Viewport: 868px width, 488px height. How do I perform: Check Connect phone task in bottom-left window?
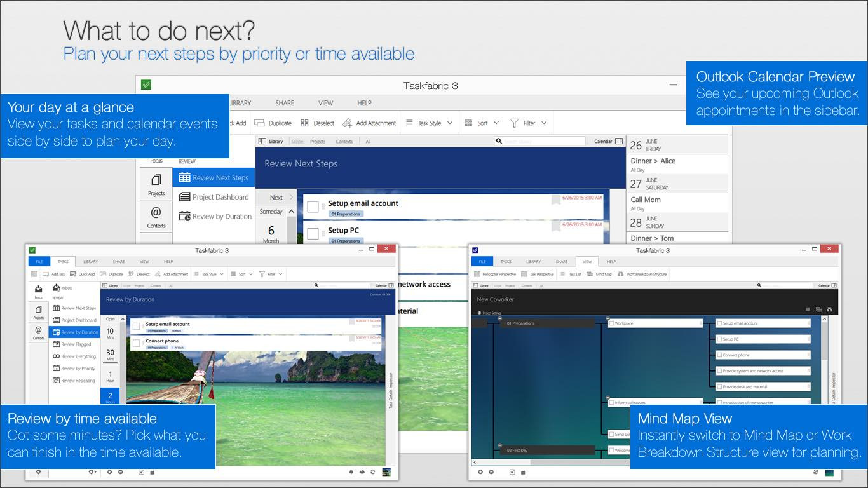(x=136, y=344)
